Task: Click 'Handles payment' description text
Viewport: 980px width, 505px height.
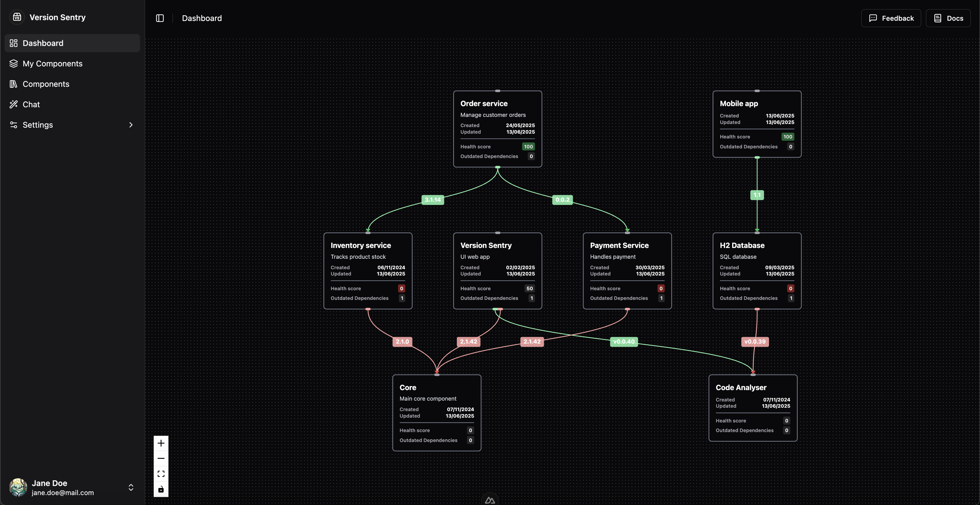Action: point(612,257)
